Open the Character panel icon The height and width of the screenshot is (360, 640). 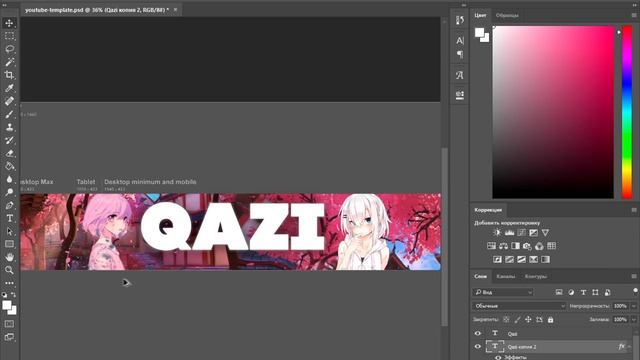(460, 40)
